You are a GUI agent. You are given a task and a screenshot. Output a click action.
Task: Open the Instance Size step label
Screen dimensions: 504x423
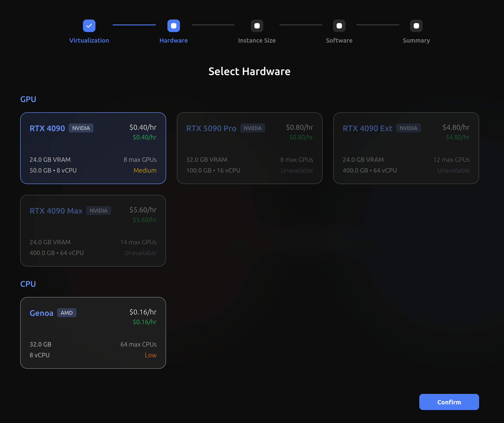257,40
